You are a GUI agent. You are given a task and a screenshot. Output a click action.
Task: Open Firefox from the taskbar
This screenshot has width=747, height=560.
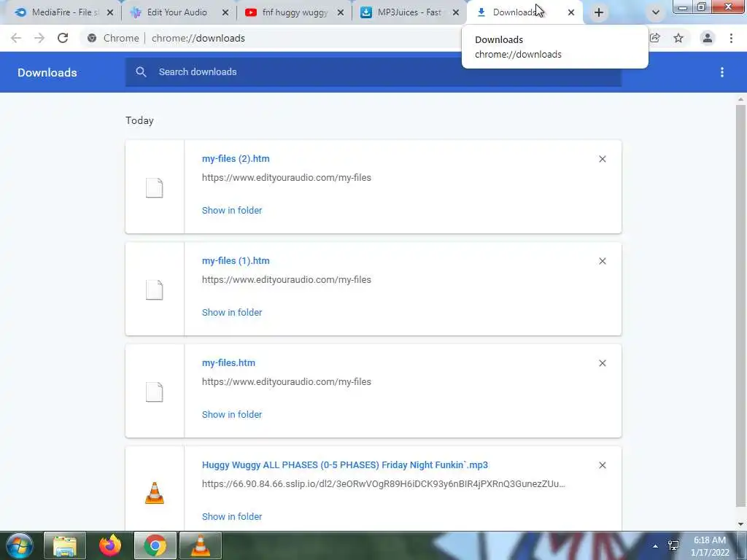pos(110,545)
